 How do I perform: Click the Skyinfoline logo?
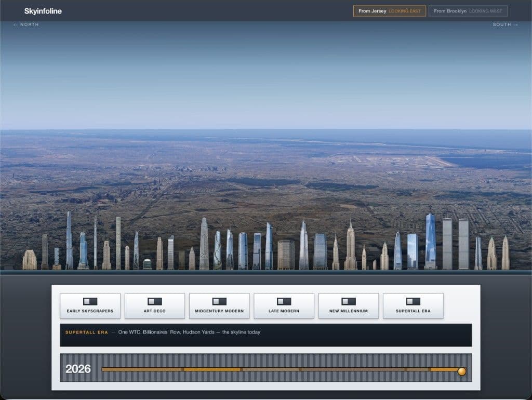pos(43,11)
